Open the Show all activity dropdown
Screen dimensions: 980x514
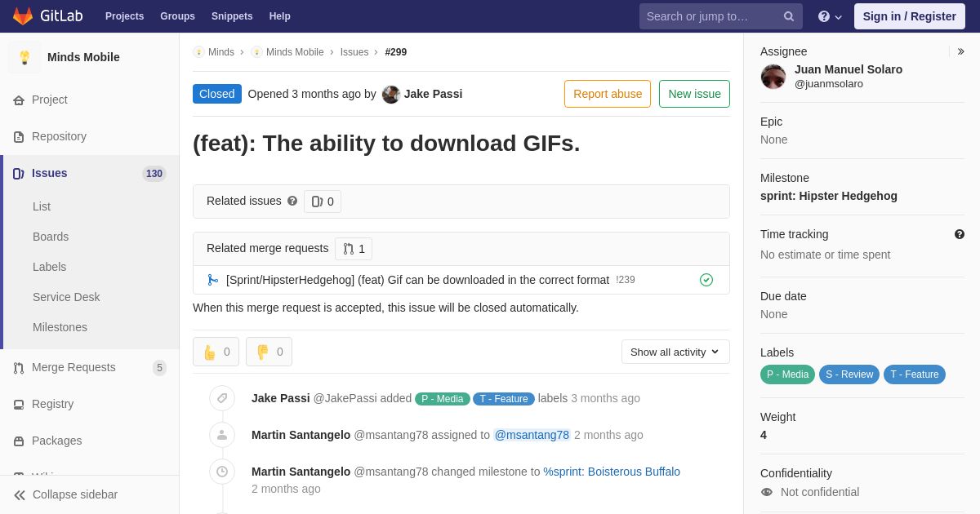click(675, 352)
